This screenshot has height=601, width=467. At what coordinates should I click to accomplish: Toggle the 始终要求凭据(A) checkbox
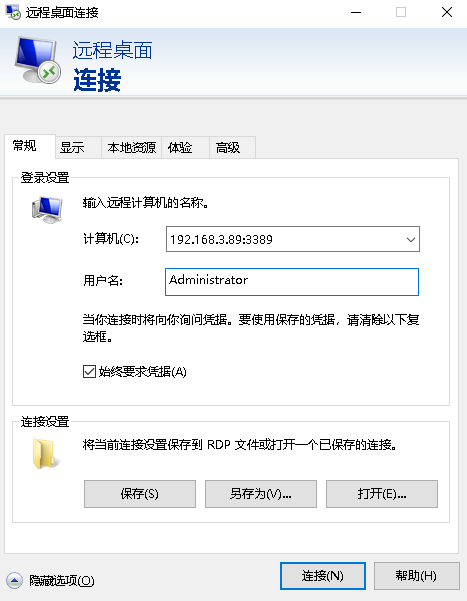[89, 371]
